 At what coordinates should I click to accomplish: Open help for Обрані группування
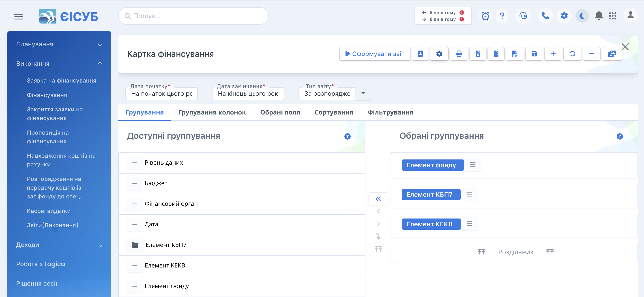pos(620,136)
